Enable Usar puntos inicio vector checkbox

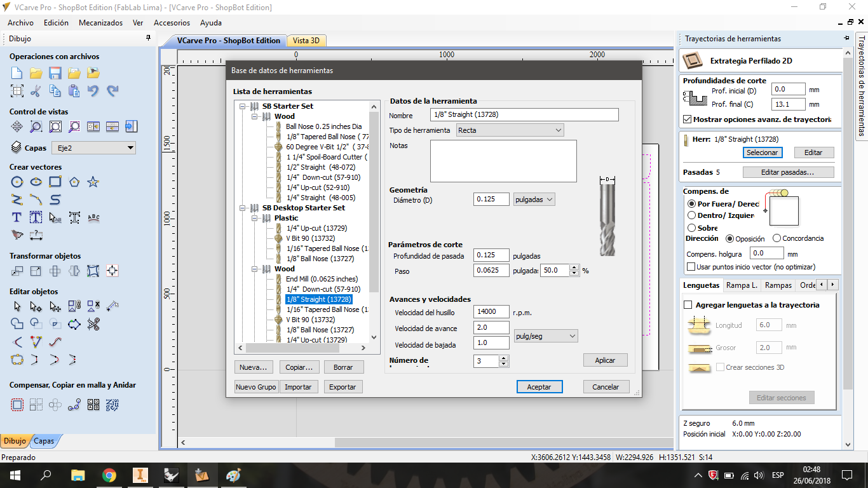[691, 267]
